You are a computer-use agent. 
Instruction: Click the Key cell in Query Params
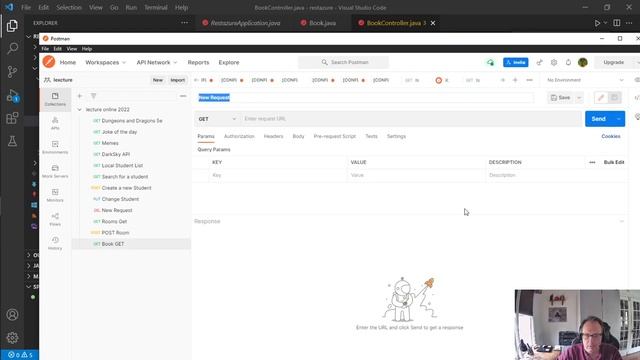pyautogui.click(x=278, y=175)
